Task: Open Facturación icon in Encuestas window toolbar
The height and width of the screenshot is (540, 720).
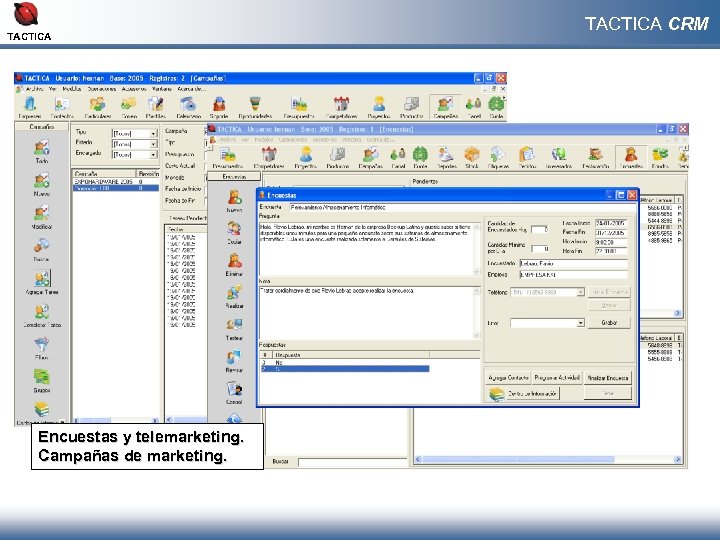Action: click(x=596, y=158)
